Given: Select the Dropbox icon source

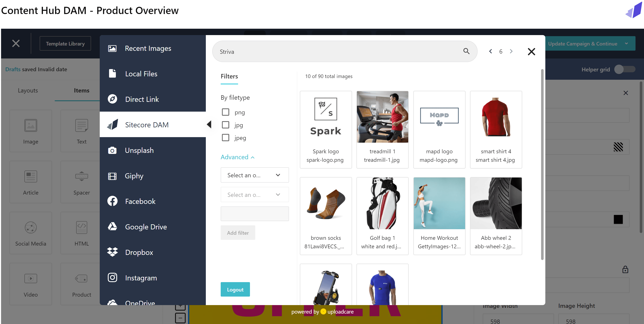Looking at the screenshot, I should click(x=112, y=252).
